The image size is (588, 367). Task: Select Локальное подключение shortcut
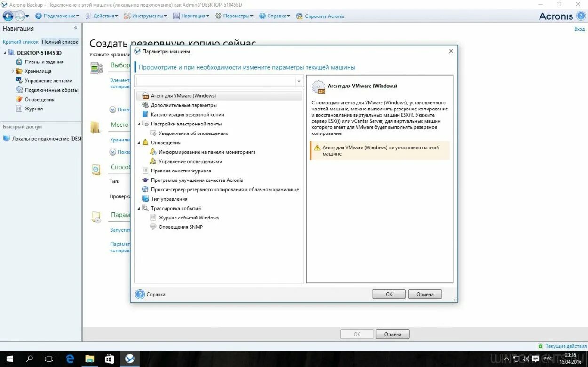pyautogui.click(x=42, y=139)
